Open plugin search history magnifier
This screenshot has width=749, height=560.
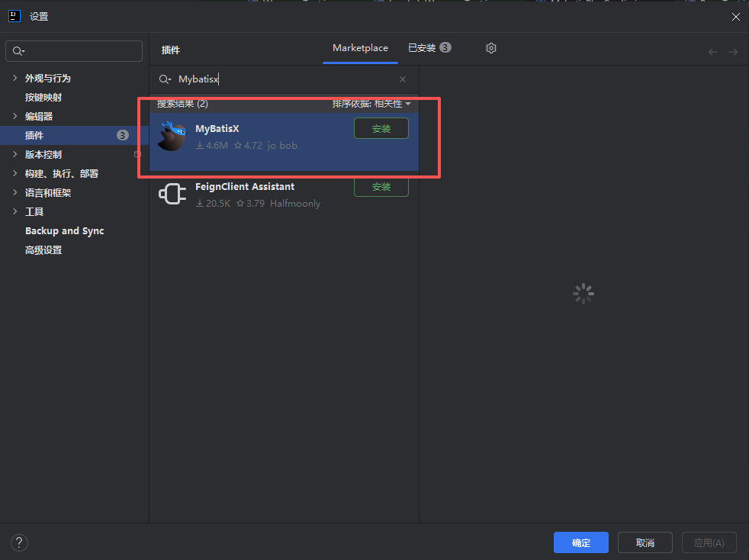click(165, 79)
